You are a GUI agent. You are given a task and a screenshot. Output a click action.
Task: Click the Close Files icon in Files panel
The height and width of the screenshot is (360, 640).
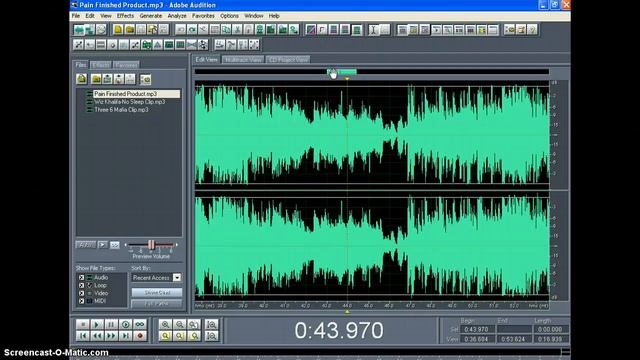click(x=96, y=79)
